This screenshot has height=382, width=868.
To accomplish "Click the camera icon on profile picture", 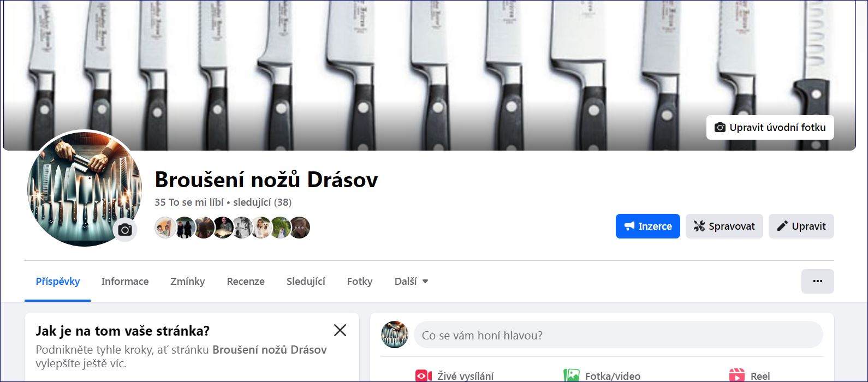I will [125, 230].
